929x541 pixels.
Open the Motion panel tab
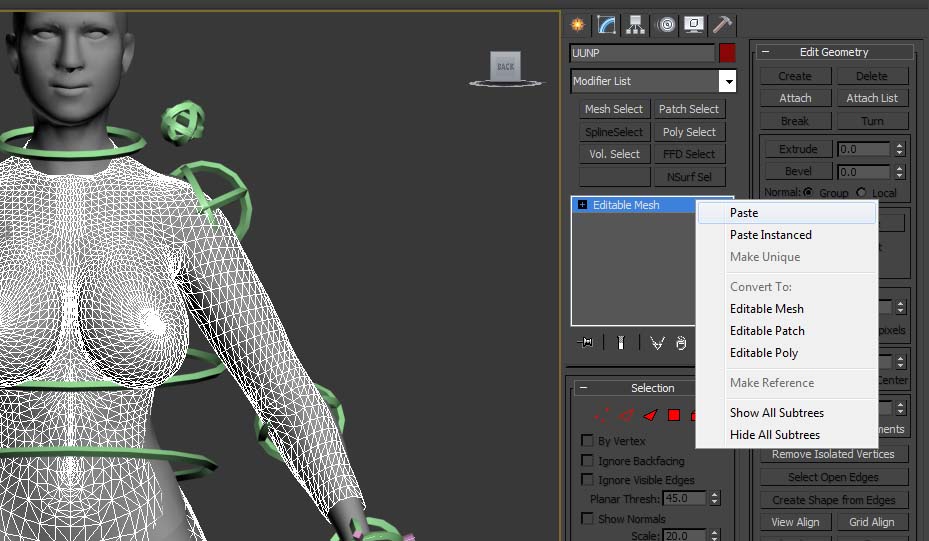(667, 25)
